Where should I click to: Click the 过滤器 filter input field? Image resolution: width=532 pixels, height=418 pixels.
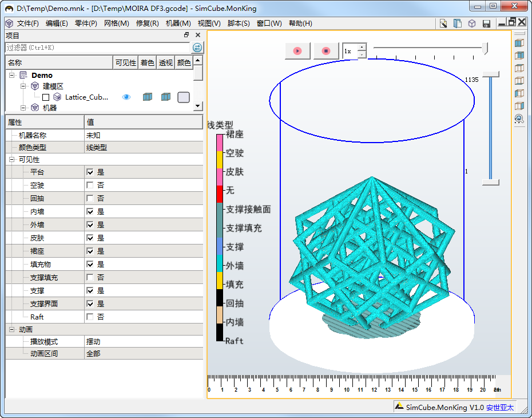point(98,48)
